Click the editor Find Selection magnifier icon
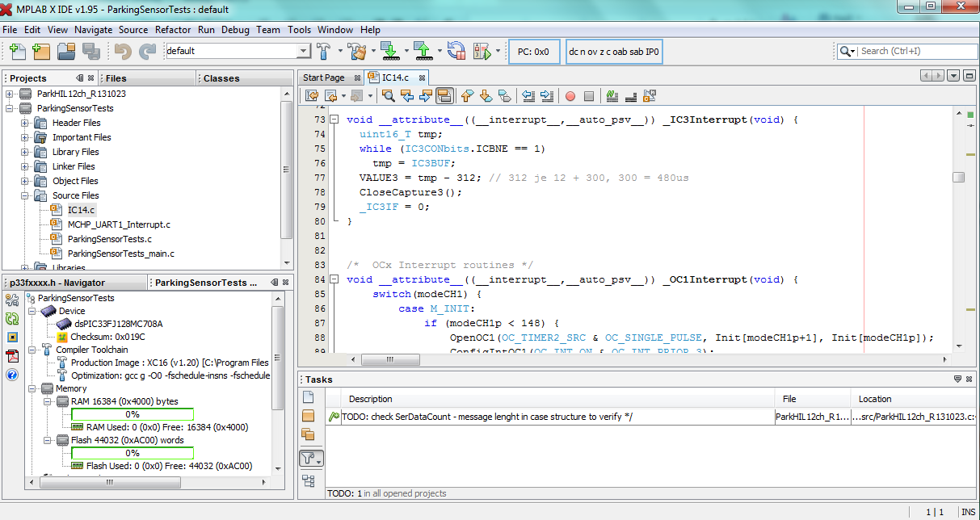This screenshot has height=520, width=980. point(389,96)
